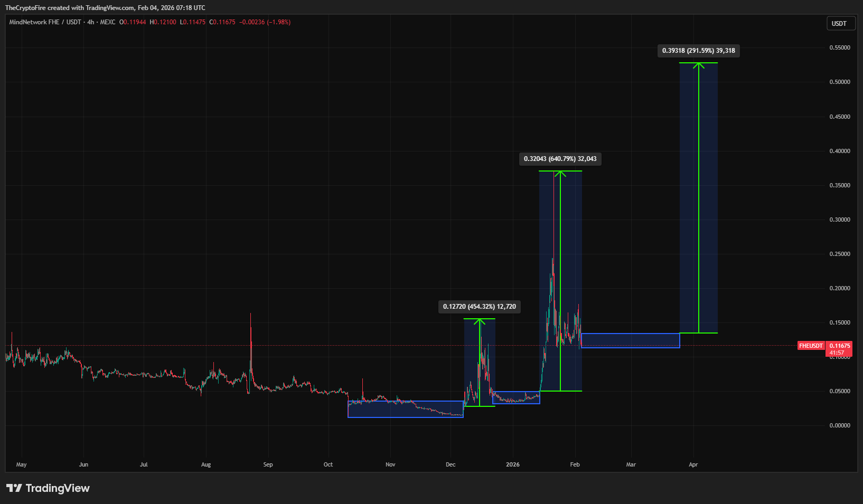Click the FHEUSDT price label tag
This screenshot has height=504, width=863.
(811, 346)
